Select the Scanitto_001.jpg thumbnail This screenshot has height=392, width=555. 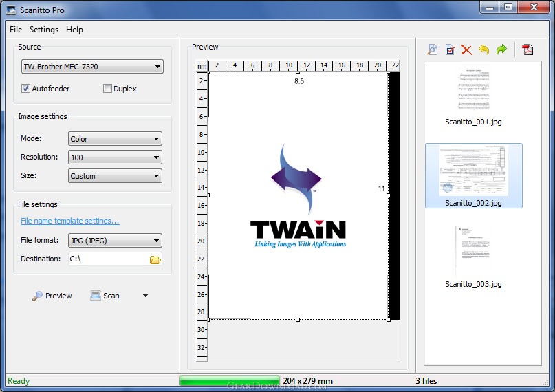pos(473,96)
